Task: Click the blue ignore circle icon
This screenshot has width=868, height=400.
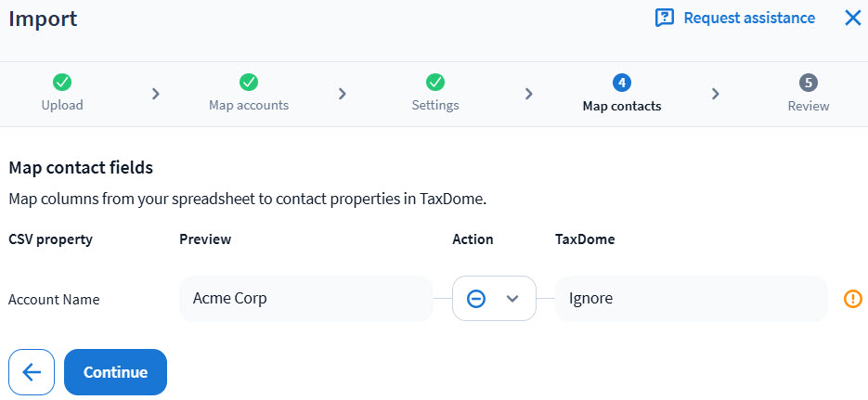Action: click(475, 299)
